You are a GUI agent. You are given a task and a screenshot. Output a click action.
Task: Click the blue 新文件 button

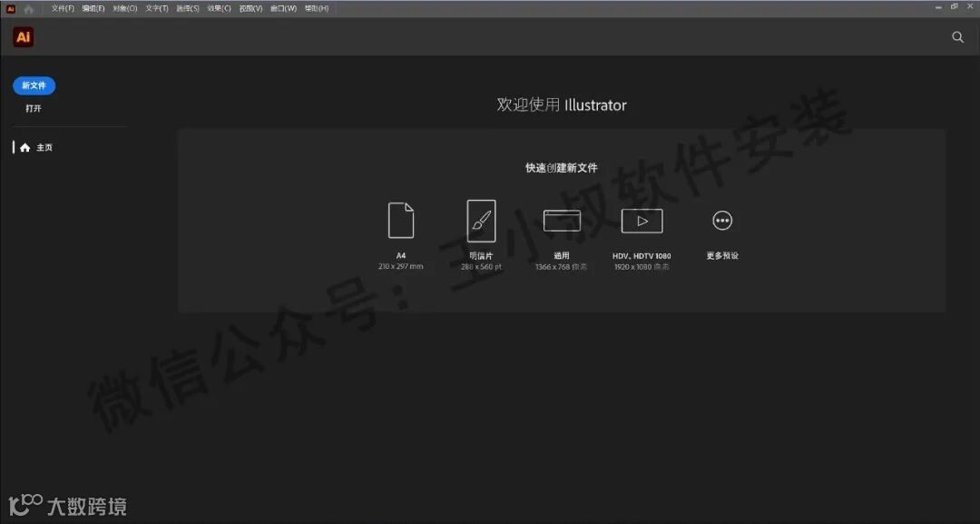[34, 85]
